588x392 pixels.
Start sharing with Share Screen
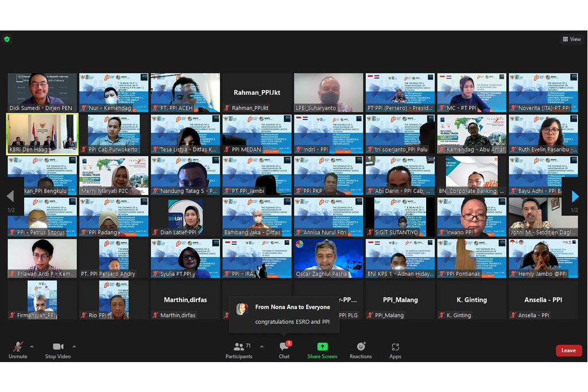[x=322, y=351]
